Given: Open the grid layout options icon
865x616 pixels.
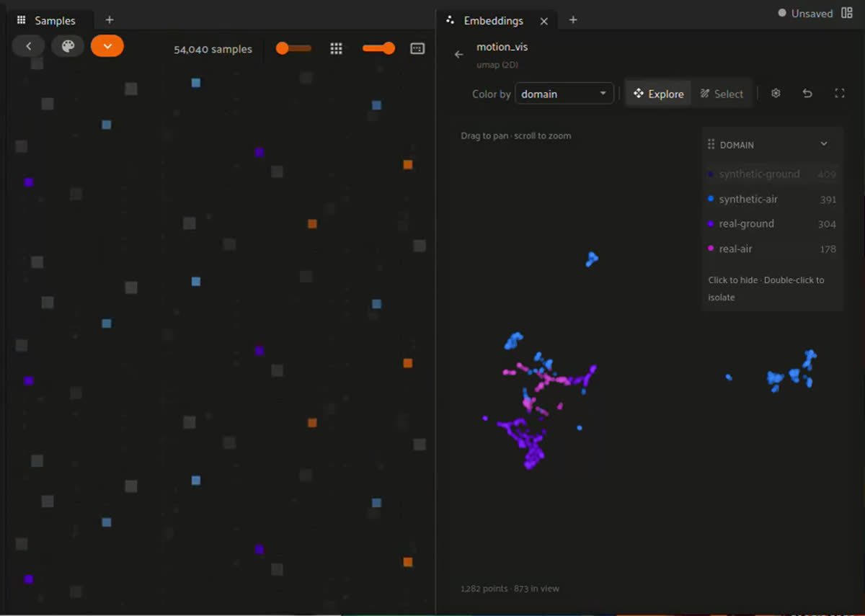Looking at the screenshot, I should pos(336,48).
